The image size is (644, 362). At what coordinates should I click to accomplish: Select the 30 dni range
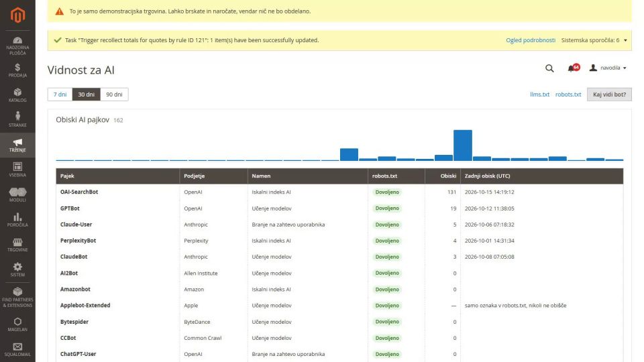(x=87, y=95)
